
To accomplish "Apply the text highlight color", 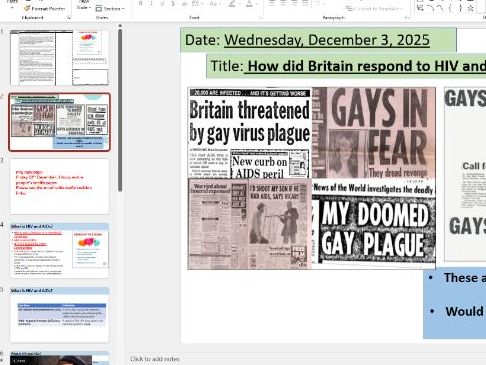I will point(233,4).
